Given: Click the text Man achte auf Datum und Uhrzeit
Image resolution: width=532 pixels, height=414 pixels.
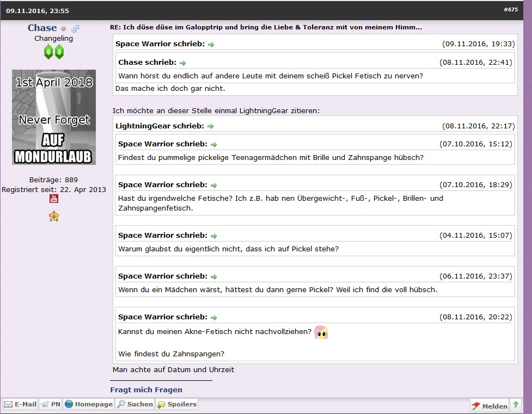Looking at the screenshot, I should click(x=173, y=369).
